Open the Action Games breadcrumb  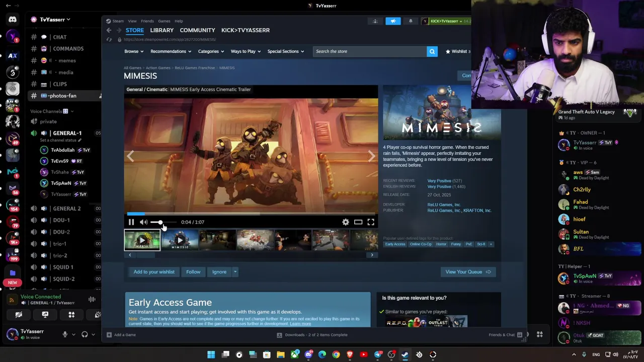pos(158,68)
